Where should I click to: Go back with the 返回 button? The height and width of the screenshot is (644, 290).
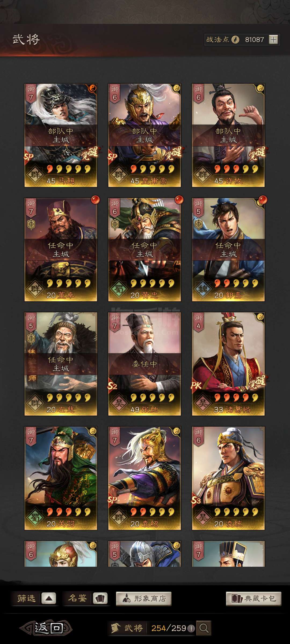pos(46,628)
